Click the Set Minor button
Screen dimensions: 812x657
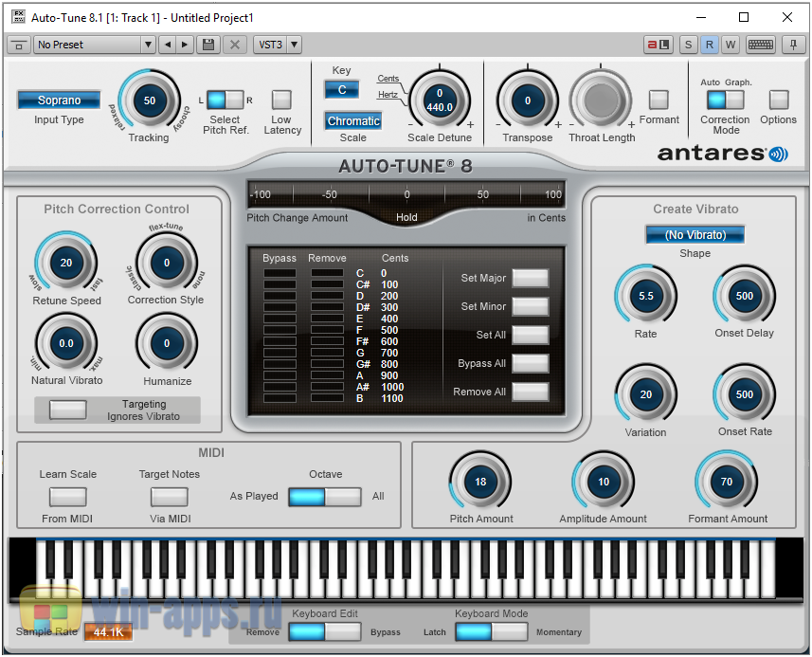[531, 307]
